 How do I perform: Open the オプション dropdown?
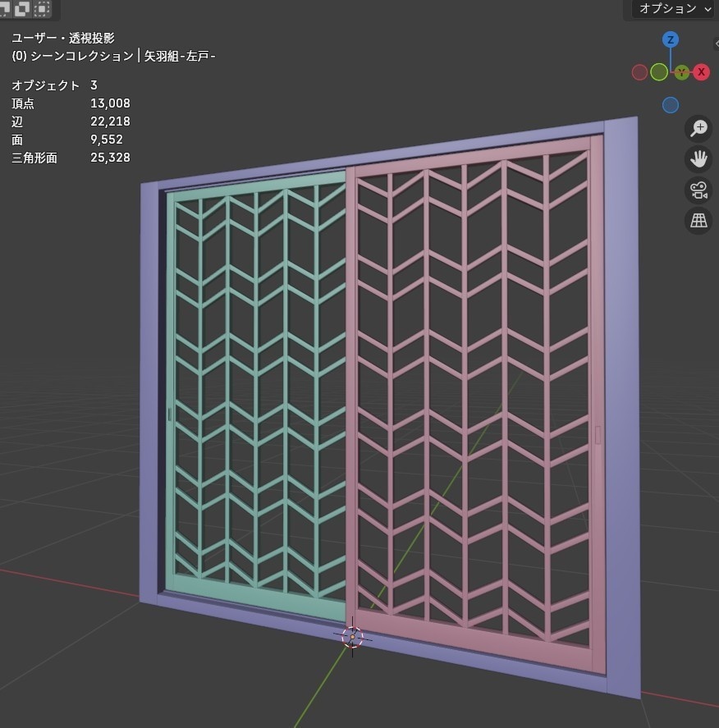(672, 8)
